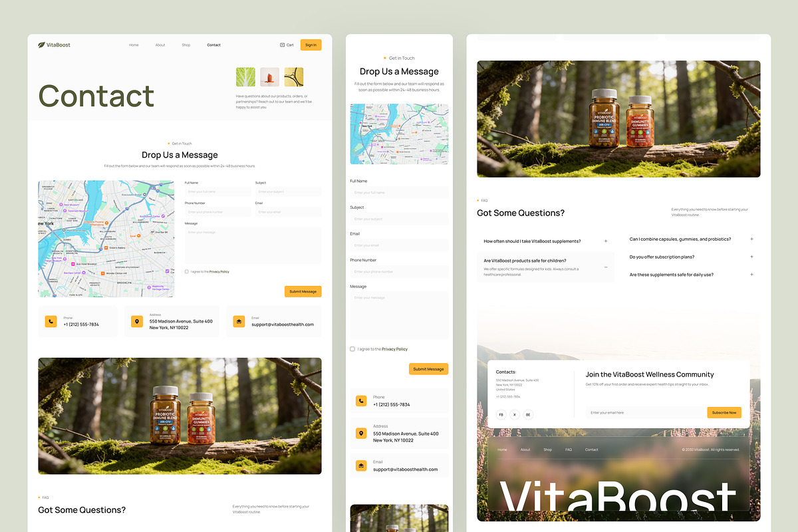Click Submit Message in left desktop form

pos(303,291)
